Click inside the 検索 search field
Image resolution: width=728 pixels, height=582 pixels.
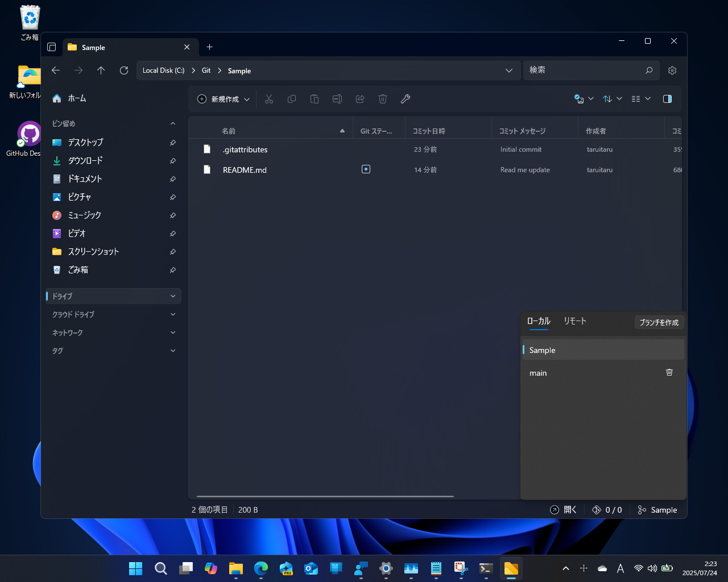tap(586, 70)
